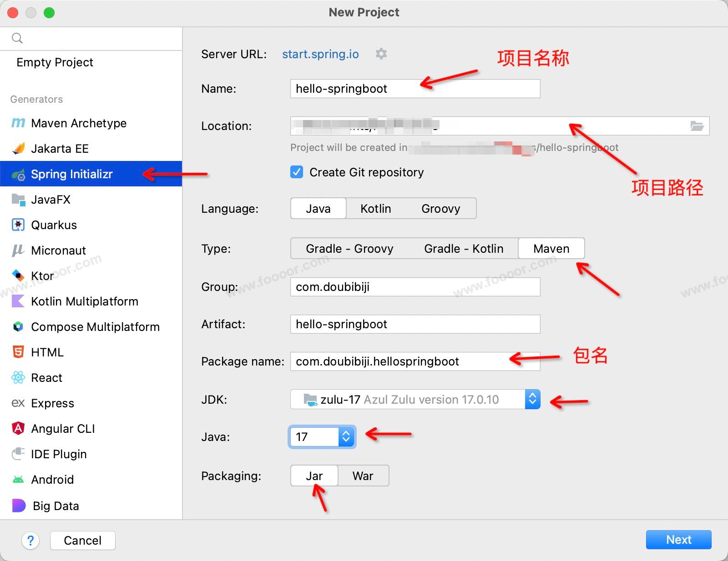Switch packaging to War

[363, 476]
